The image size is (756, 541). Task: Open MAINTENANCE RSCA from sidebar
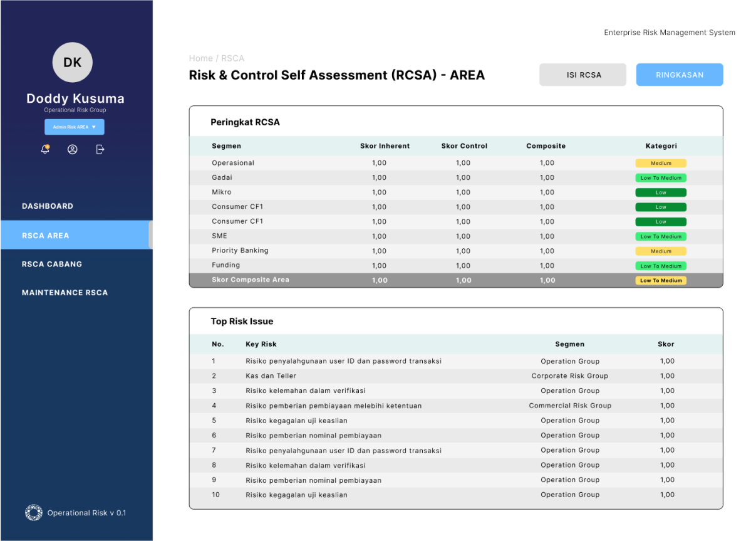65,293
